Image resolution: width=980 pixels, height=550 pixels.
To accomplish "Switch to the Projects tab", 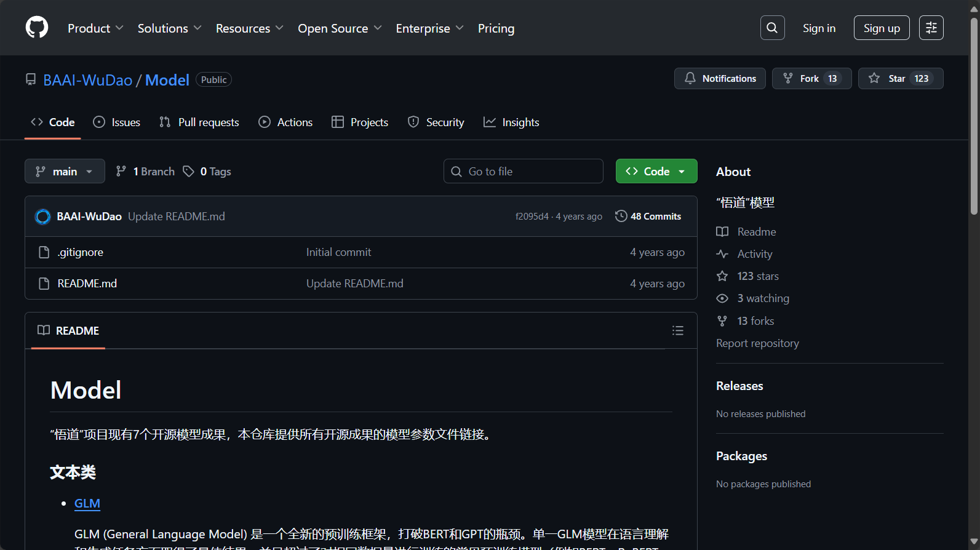I will (x=360, y=122).
